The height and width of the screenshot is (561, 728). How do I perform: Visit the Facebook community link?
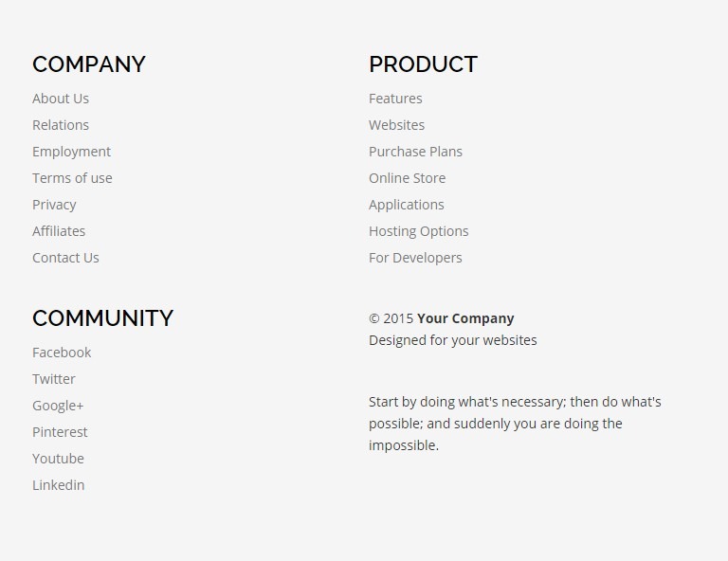click(x=62, y=353)
